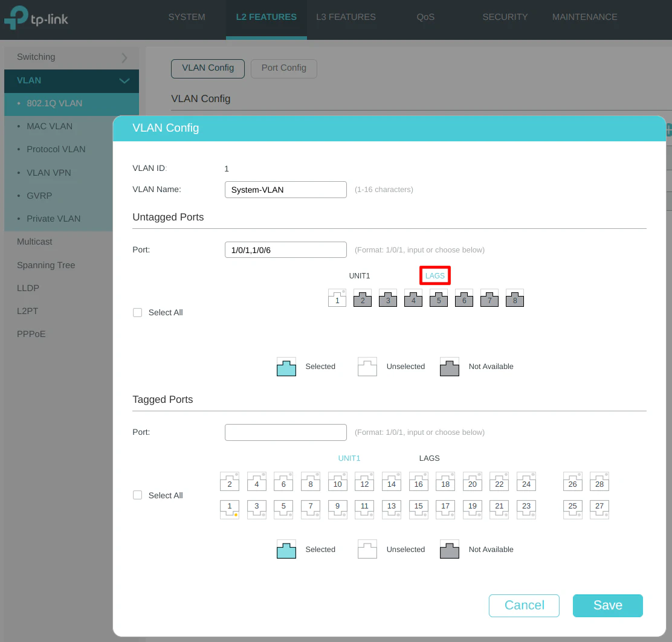The width and height of the screenshot is (672, 642).
Task: Click the Cancel button
Action: (524, 606)
